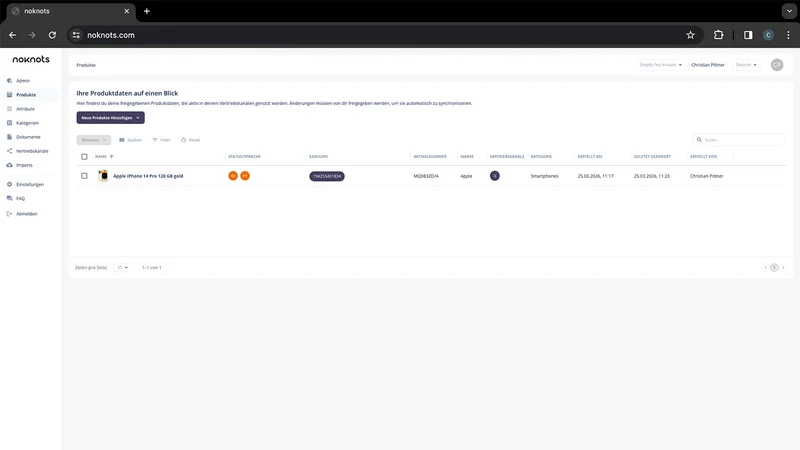
Task: Go to Kategorien in the sidebar
Action: pyautogui.click(x=27, y=123)
